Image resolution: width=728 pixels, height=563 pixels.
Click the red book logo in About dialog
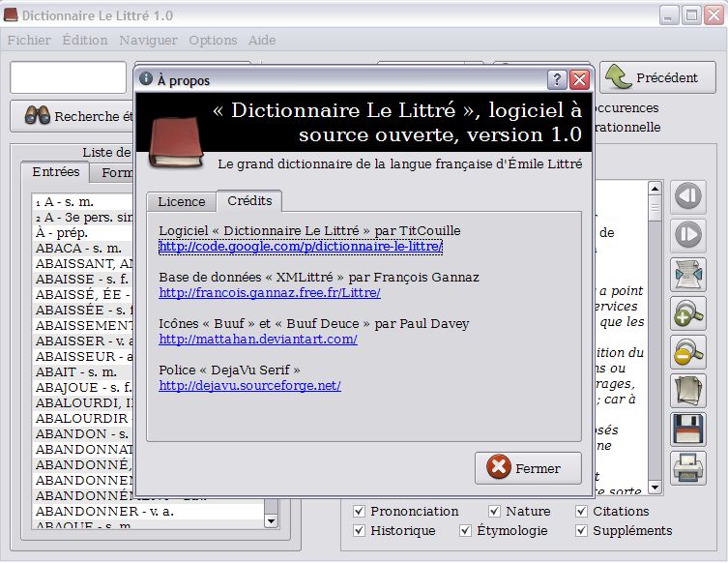(176, 142)
